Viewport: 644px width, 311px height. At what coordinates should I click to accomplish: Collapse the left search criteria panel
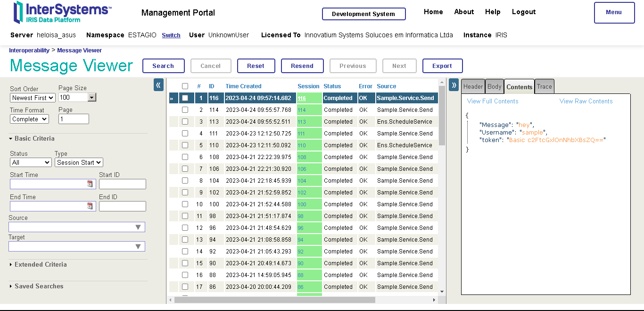[159, 85]
